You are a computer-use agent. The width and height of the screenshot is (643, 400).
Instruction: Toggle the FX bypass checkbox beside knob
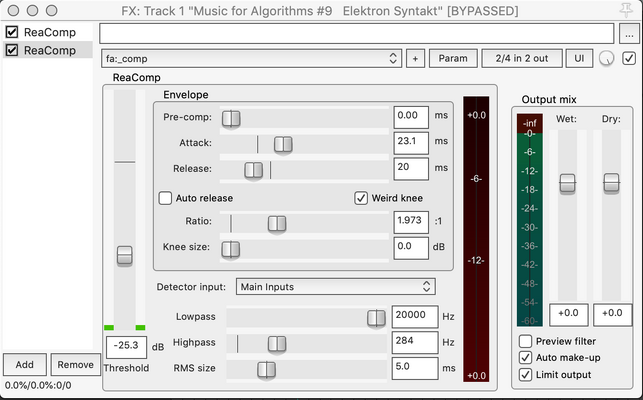click(629, 59)
